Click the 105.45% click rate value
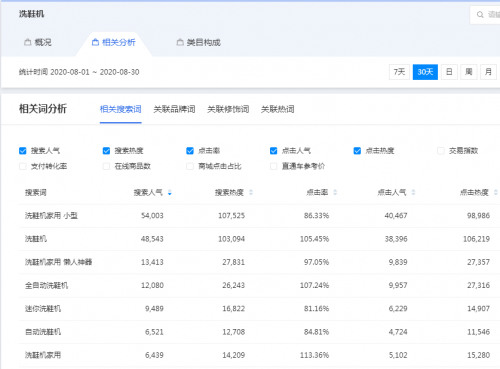This screenshot has height=369, width=500. 315,239
